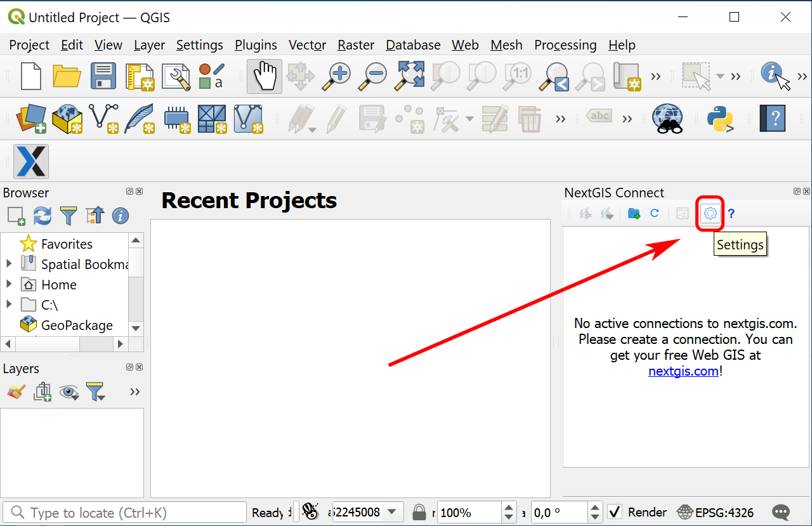The height and width of the screenshot is (526, 812).
Task: Click EPSG:4326 CRS button
Action: click(x=716, y=512)
